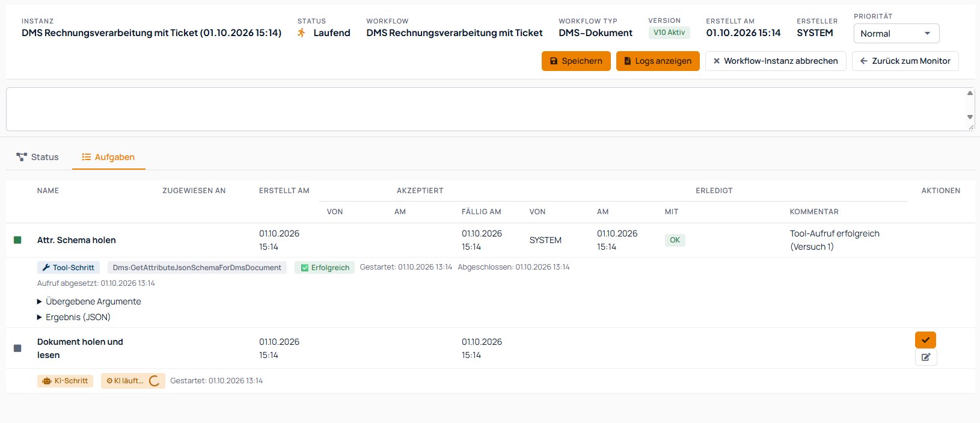Click the FÄLLIG AM column header
This screenshot has height=423, width=980.
click(x=482, y=212)
